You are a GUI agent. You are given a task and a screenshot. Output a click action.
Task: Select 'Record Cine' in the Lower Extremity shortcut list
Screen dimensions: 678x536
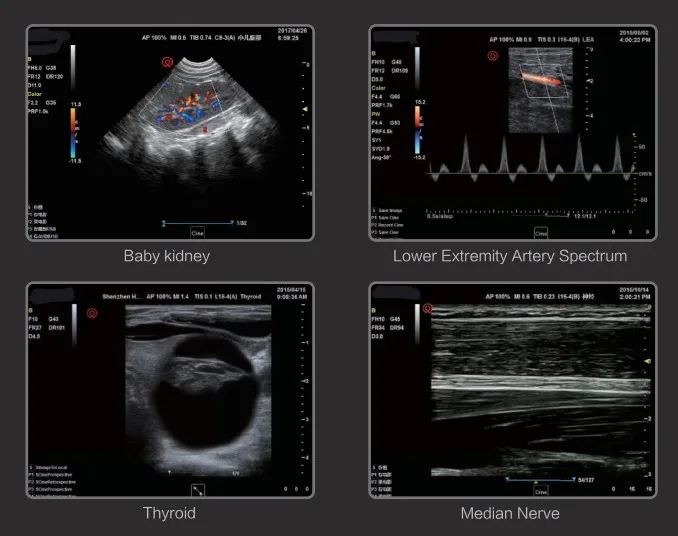pyautogui.click(x=391, y=225)
